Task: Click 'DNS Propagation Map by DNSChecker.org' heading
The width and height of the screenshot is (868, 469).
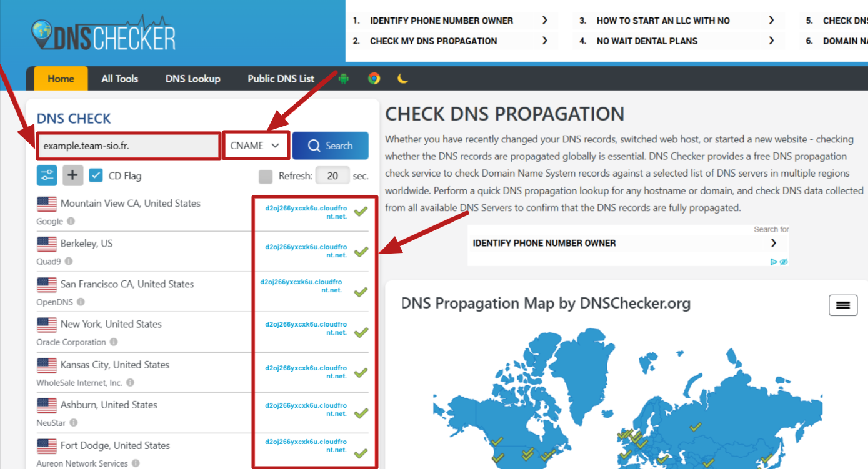Action: tap(546, 304)
